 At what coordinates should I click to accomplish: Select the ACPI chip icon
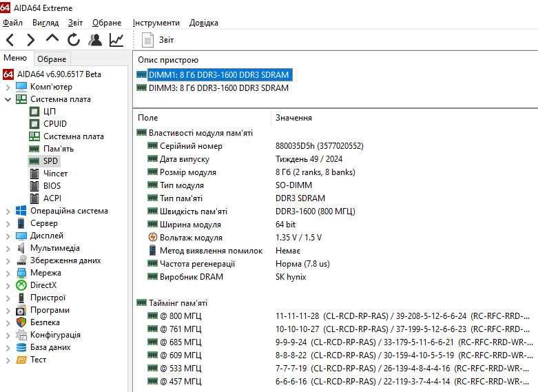[x=34, y=198]
